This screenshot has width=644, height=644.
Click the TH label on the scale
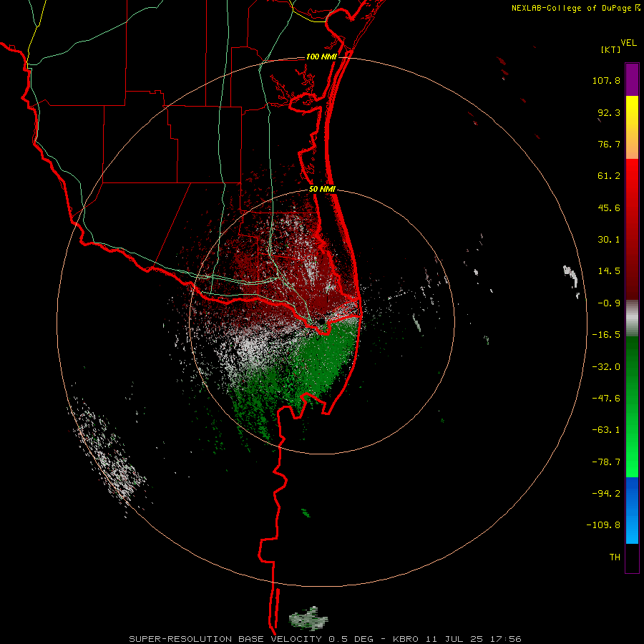tap(615, 557)
